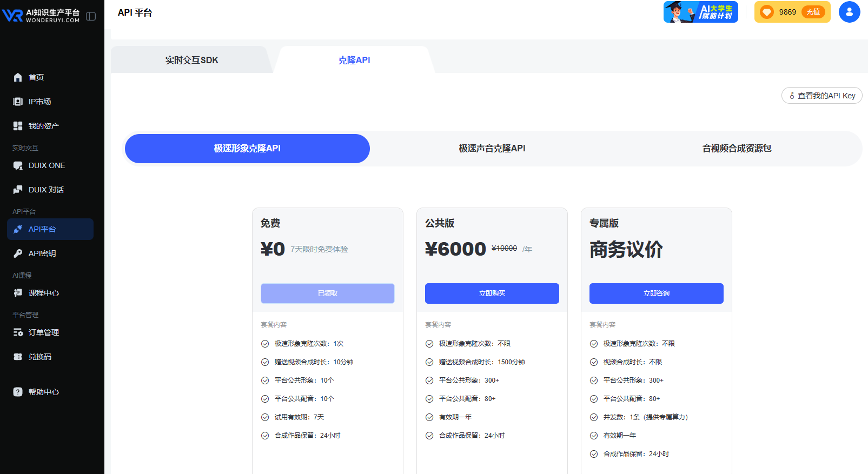Click the 查看我的API Key button
Viewport: 868px width, 474px height.
click(821, 96)
